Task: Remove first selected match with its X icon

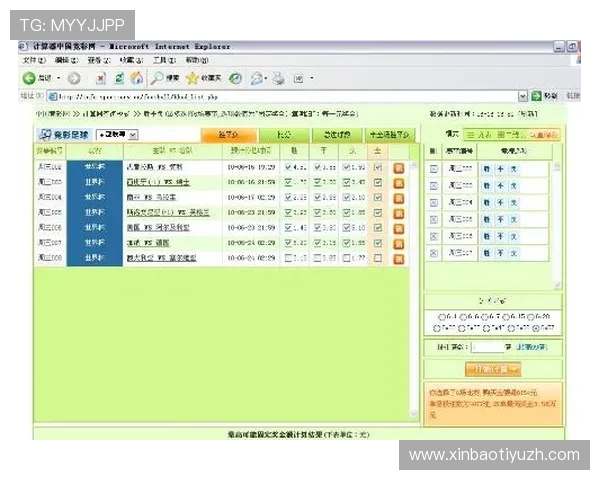Action: click(434, 169)
